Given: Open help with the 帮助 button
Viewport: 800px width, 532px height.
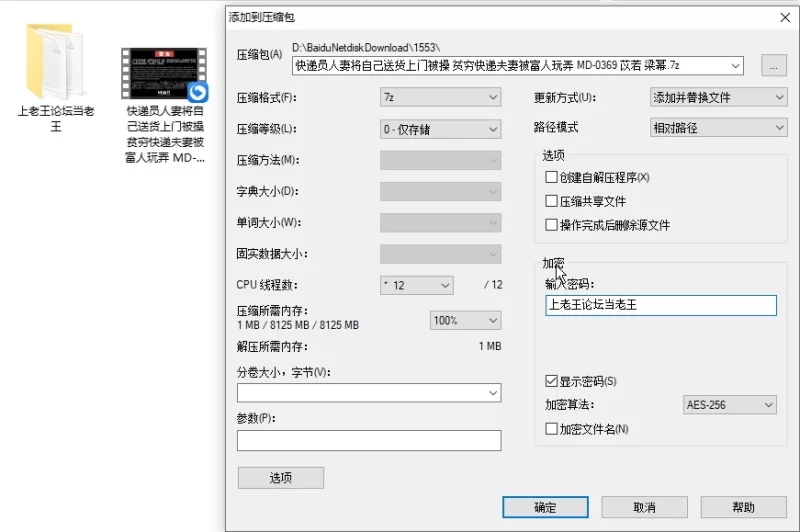Looking at the screenshot, I should [x=743, y=507].
